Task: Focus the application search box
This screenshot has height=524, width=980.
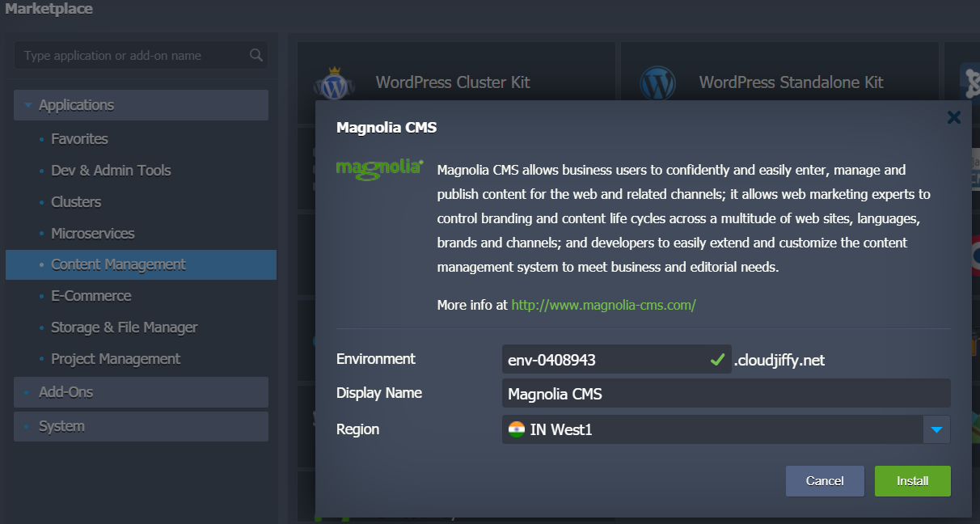Action: [x=133, y=56]
